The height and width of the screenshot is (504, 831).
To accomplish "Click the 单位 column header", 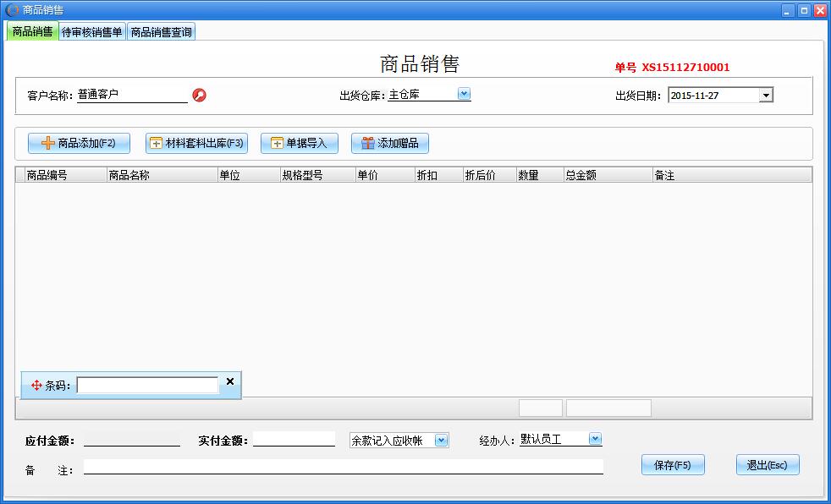I will (x=249, y=175).
